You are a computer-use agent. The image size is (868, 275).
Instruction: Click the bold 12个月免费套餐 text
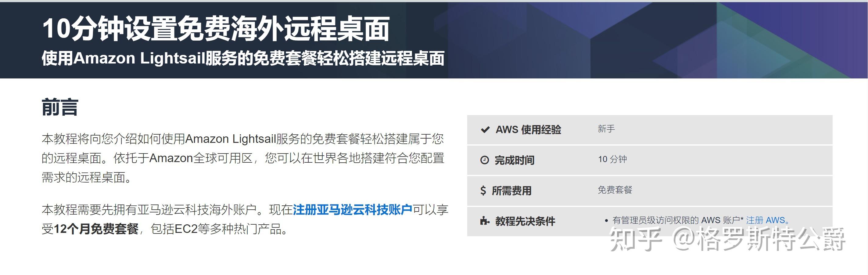pos(96,229)
